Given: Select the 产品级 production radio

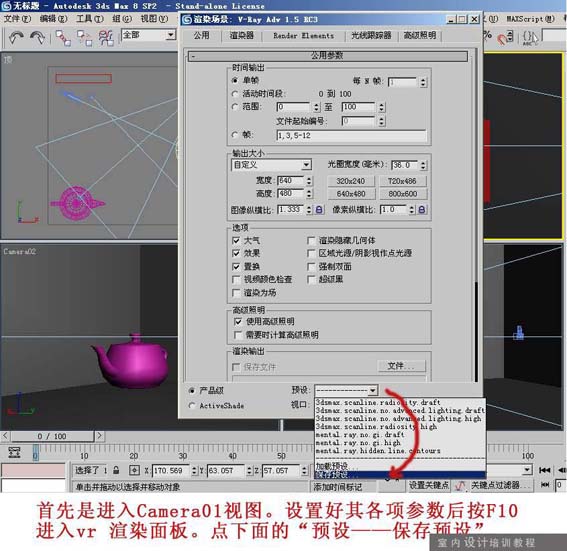Looking at the screenshot, I should pyautogui.click(x=192, y=391).
